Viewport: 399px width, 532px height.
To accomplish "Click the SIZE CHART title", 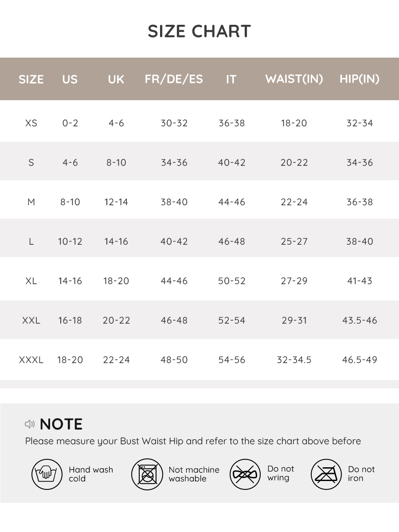I will point(199,31).
